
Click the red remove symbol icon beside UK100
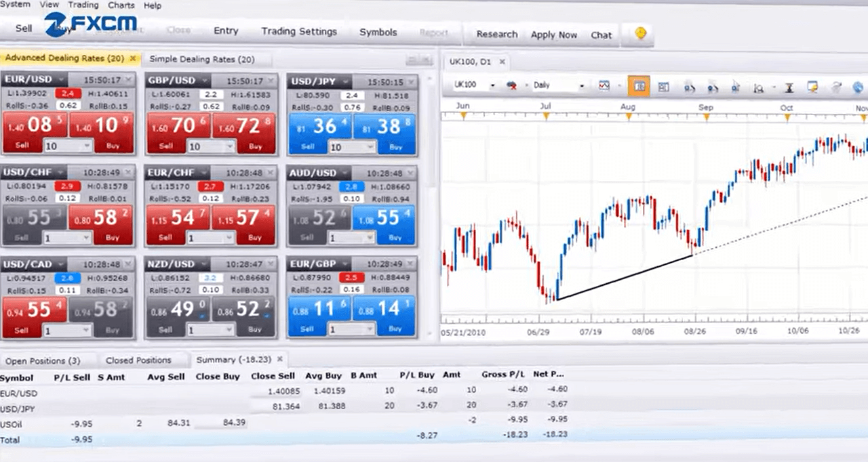click(512, 87)
